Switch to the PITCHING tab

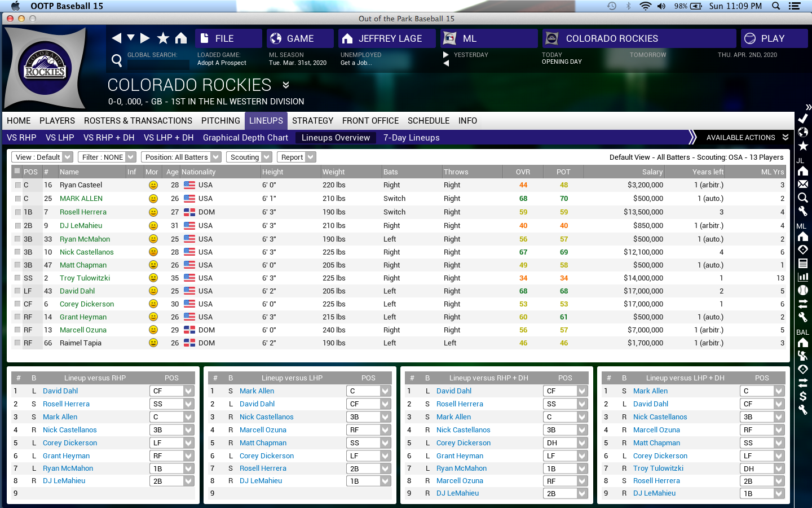pos(220,121)
